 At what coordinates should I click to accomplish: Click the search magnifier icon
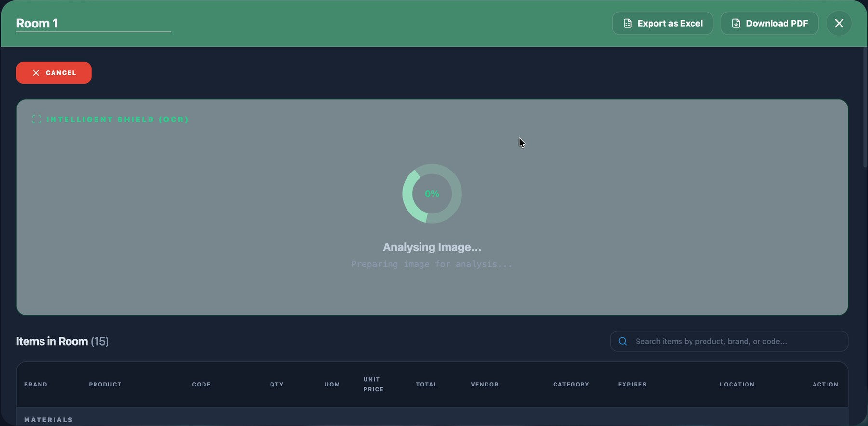[x=623, y=341]
